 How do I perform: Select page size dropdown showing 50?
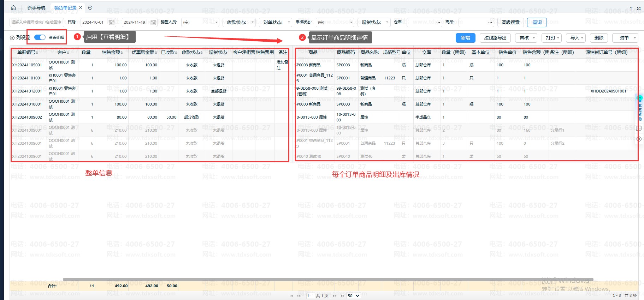pyautogui.click(x=353, y=296)
